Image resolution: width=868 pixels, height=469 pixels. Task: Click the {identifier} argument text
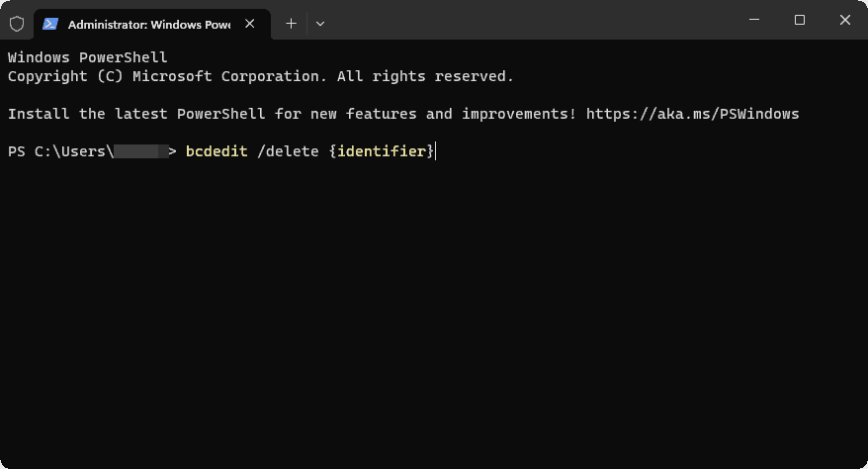click(382, 151)
